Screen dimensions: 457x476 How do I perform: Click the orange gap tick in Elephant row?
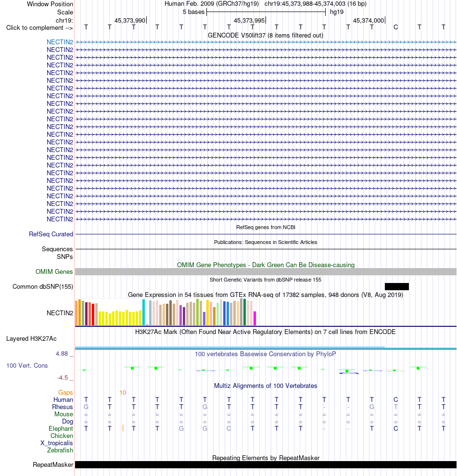(123, 428)
